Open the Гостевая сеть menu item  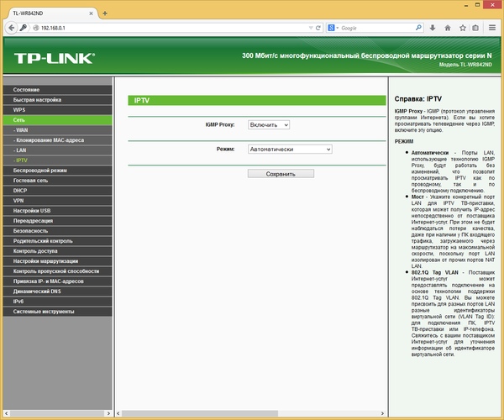(58, 181)
